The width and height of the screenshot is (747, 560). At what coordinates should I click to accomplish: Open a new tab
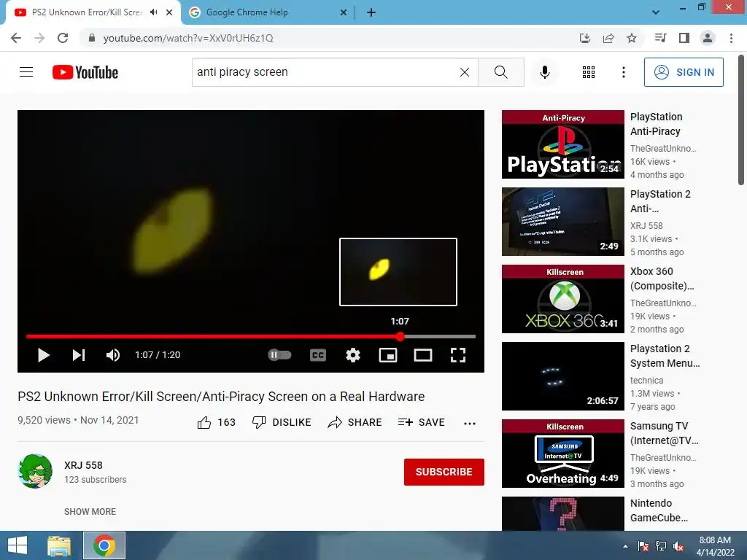(x=371, y=12)
